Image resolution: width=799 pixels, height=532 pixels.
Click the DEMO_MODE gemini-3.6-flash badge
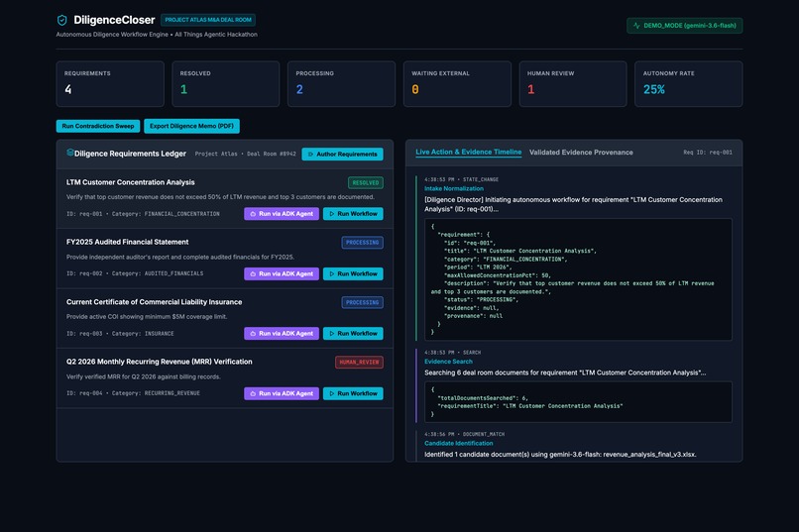684,26
